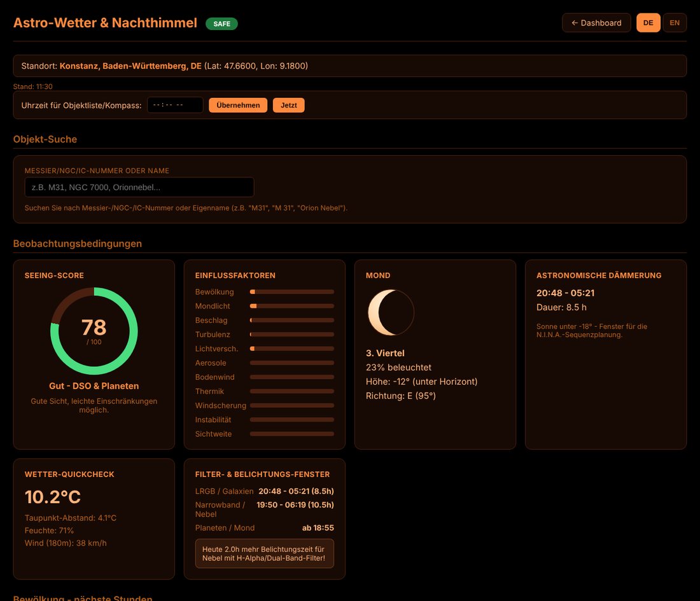Click the Beobachtungsbedingungen section heading
Screen dimensions: 700x601
tap(78, 244)
